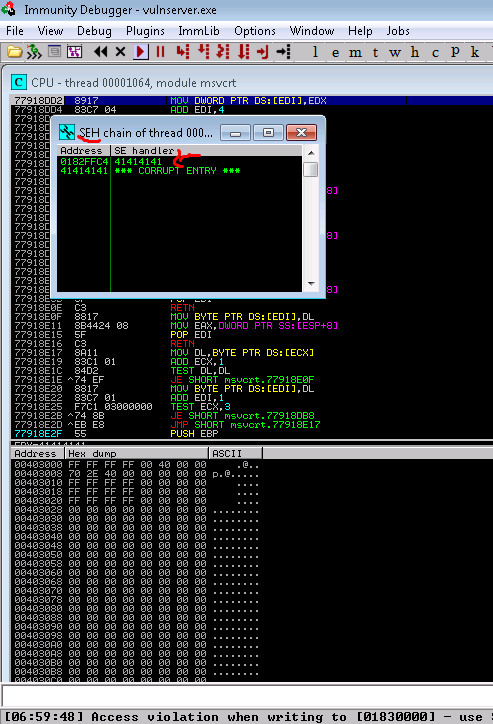This screenshot has height=724, width=493.
Task: Show log window with 'l' button
Action: 315,52
